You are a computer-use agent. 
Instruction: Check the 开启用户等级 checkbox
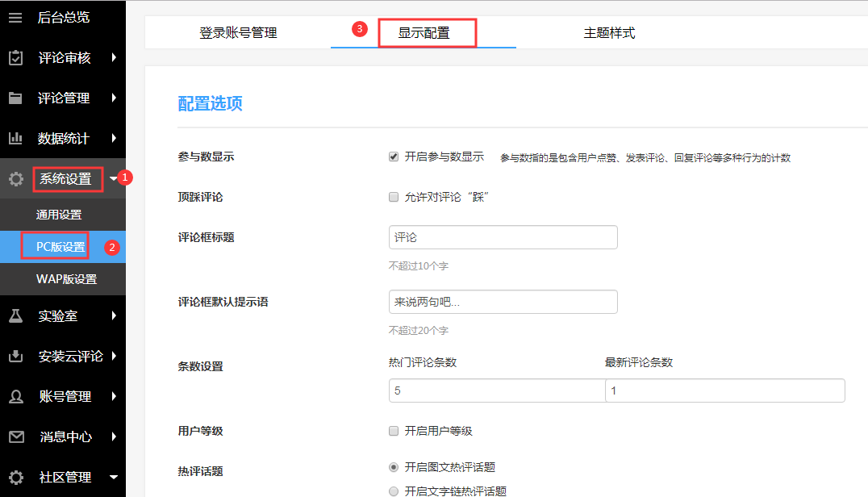[394, 431]
